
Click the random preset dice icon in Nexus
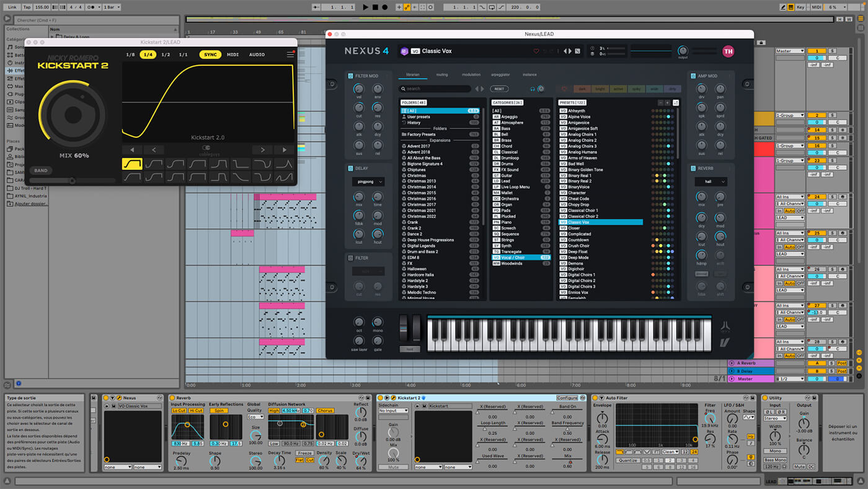[x=577, y=51]
